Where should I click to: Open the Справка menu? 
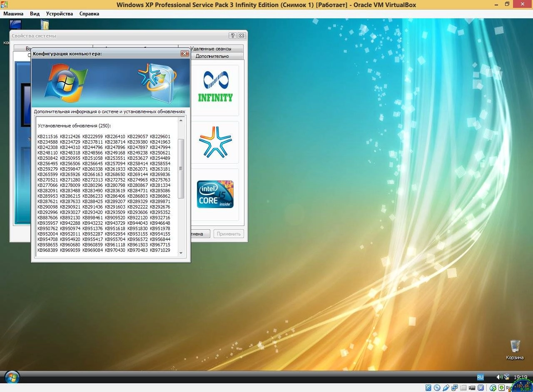pyautogui.click(x=89, y=14)
